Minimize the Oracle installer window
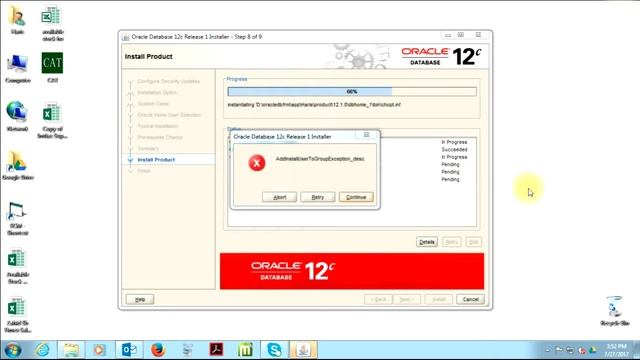Screen dimensions: 640x360 click(448, 36)
